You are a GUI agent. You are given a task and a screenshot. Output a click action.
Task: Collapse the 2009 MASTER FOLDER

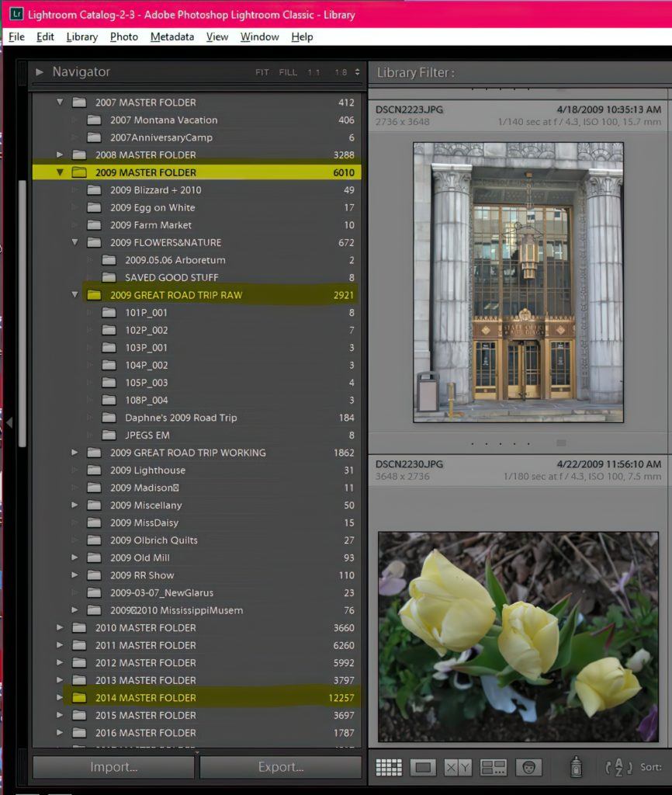(60, 172)
